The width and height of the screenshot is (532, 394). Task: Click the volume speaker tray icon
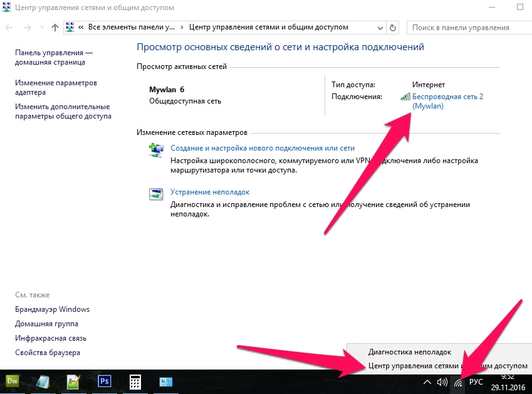click(442, 381)
